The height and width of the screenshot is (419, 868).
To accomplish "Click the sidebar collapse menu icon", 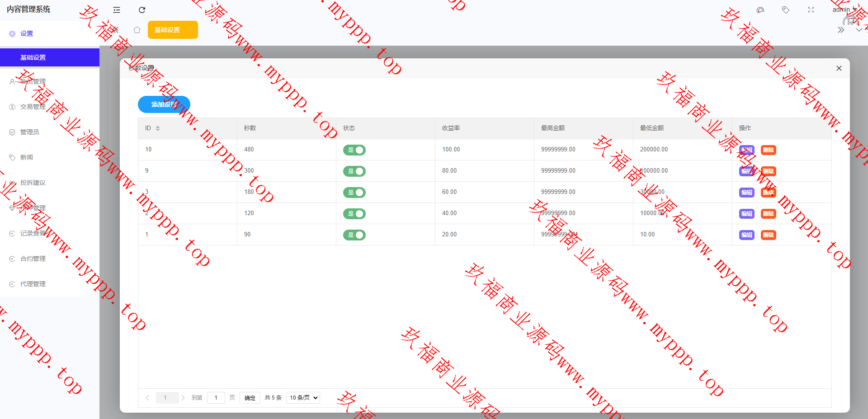I will tap(117, 10).
